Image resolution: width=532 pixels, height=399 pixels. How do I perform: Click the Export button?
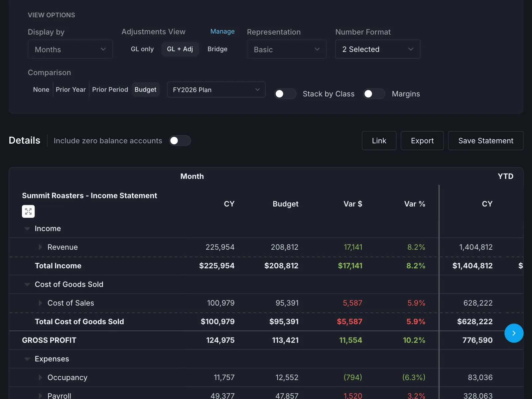pyautogui.click(x=422, y=141)
